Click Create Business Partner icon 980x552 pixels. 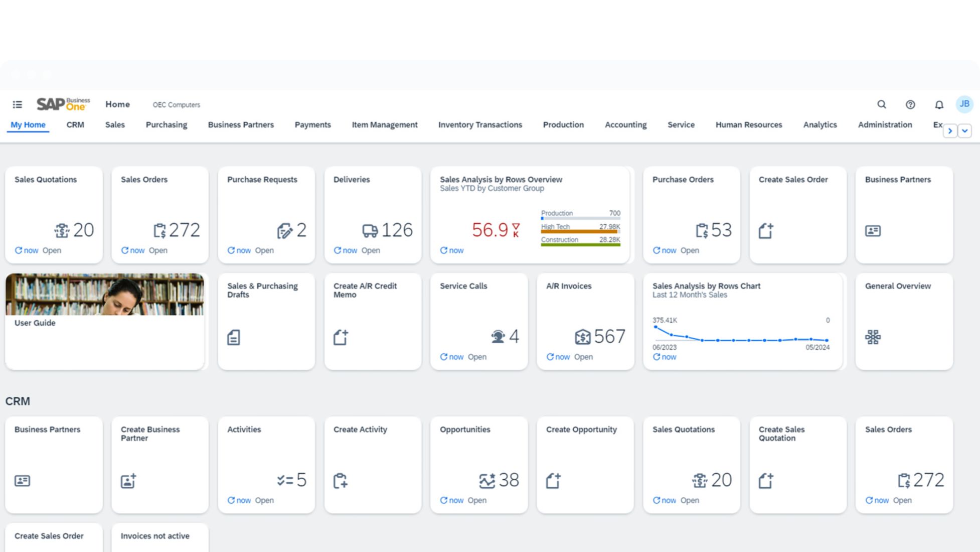pyautogui.click(x=128, y=481)
